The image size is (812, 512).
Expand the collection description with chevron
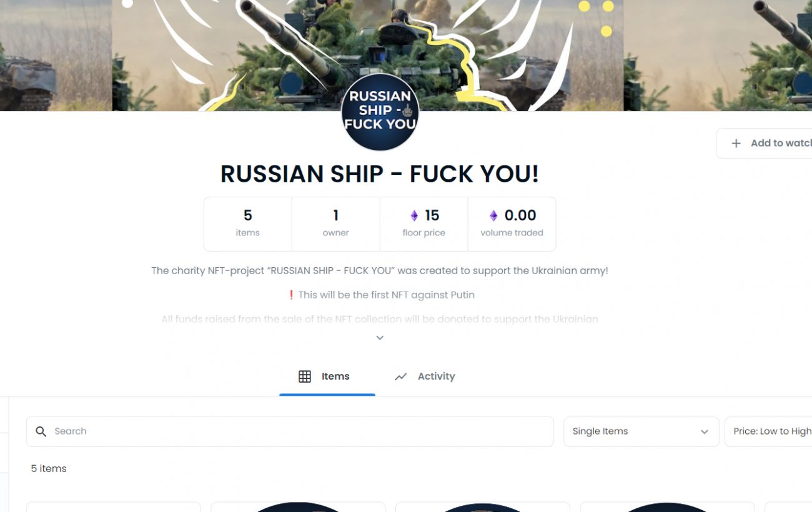pyautogui.click(x=380, y=338)
